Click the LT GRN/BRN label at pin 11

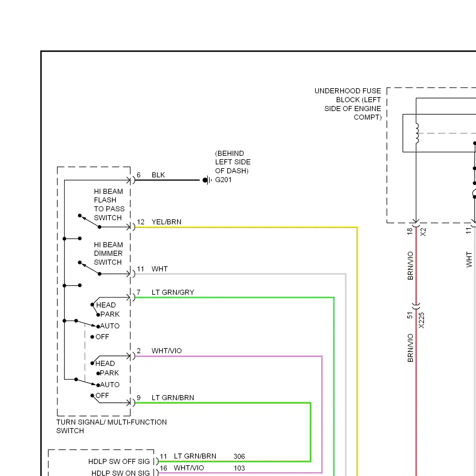point(195,456)
